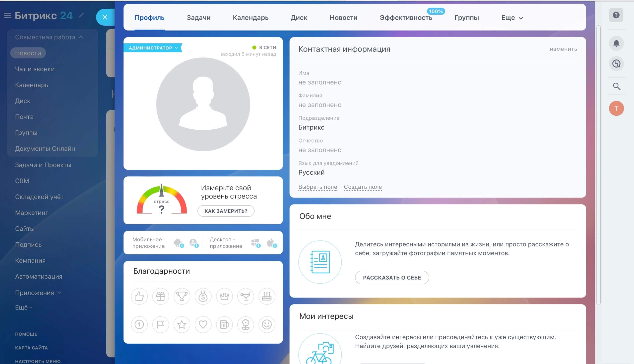Switch to the Новости tab

pyautogui.click(x=344, y=18)
